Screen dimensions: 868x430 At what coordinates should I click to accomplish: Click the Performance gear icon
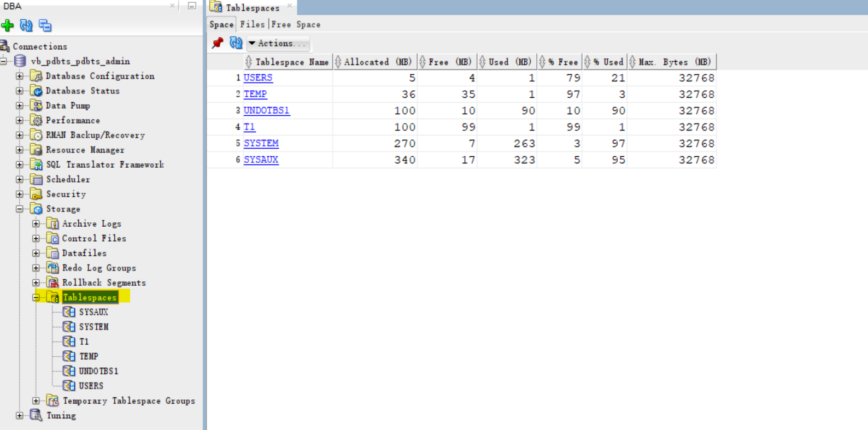click(37, 120)
